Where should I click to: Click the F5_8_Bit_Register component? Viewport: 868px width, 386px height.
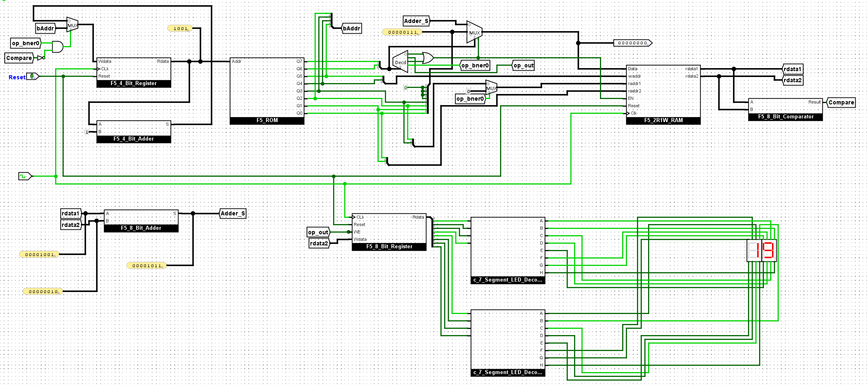pos(389,232)
